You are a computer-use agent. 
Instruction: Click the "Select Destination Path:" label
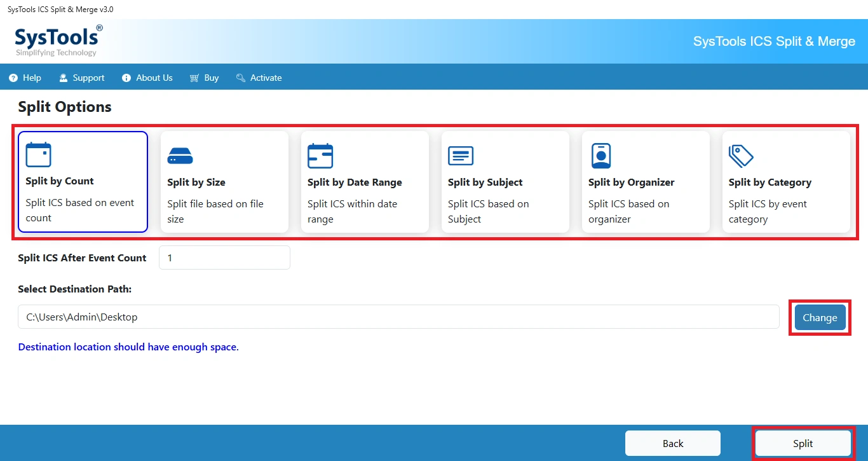click(x=75, y=289)
